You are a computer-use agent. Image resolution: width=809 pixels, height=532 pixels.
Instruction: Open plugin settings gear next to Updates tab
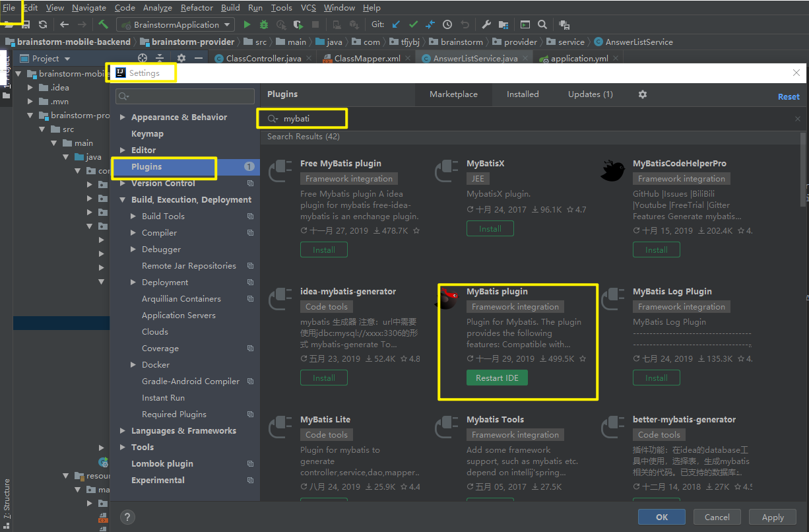(643, 94)
